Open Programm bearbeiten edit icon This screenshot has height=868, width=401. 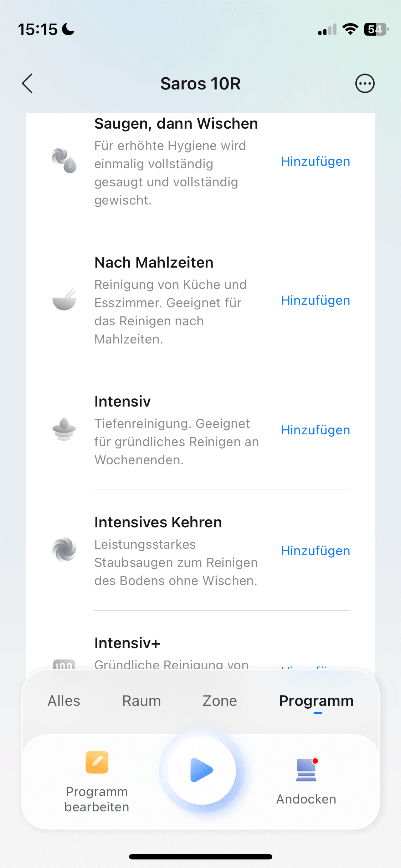[x=97, y=763]
